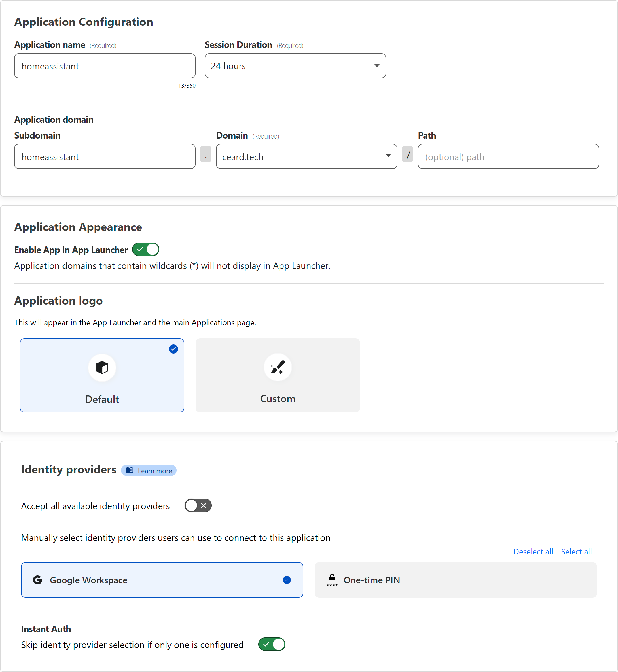Toggle Instant Auth skip provider selection

pyautogui.click(x=272, y=644)
